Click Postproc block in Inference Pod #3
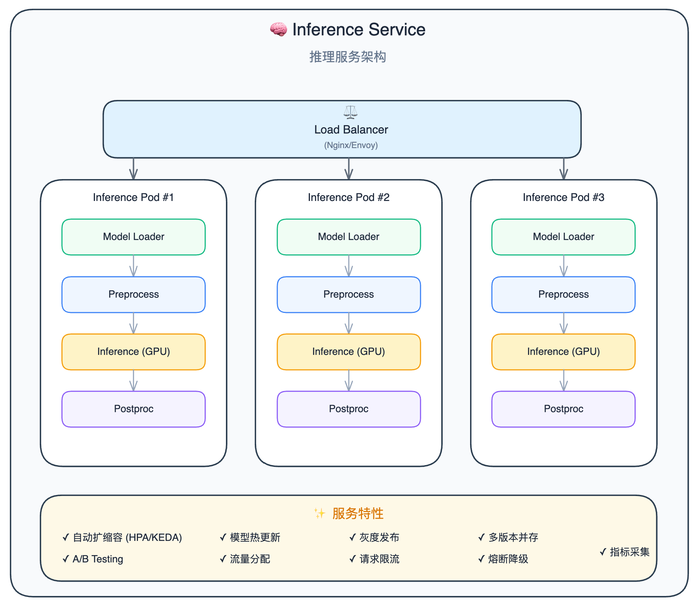Image resolution: width=700 pixels, height=604 pixels. click(x=564, y=409)
